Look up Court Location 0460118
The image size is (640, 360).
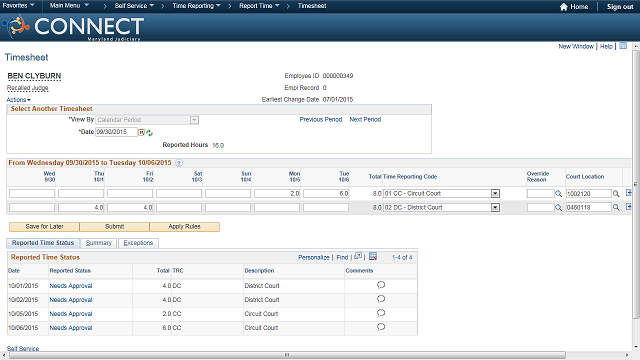pos(616,208)
